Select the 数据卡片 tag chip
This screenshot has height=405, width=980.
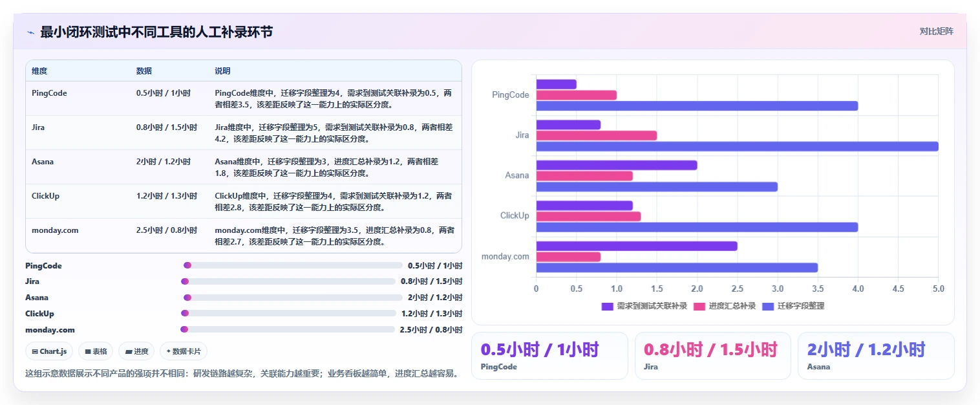tap(184, 351)
